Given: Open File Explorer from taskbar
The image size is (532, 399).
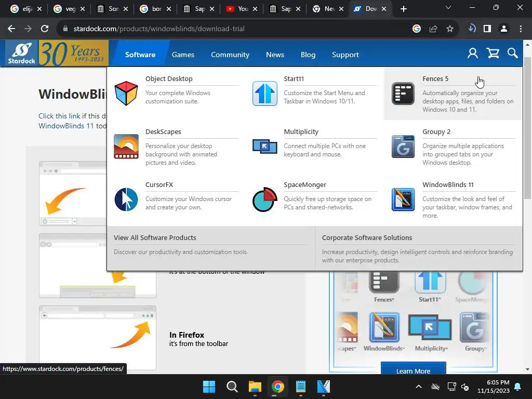Looking at the screenshot, I should [255, 387].
